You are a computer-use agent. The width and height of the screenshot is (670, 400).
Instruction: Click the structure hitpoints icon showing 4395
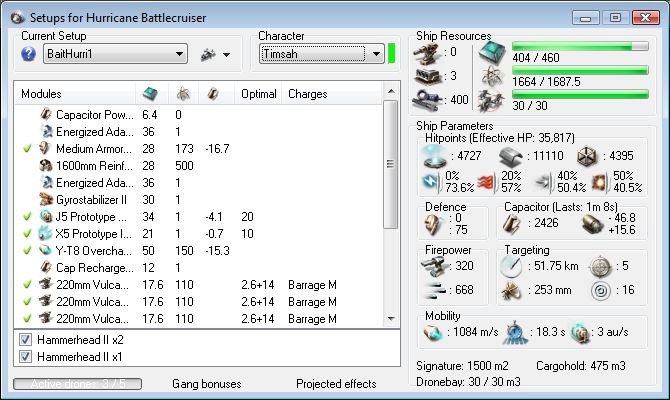click(587, 156)
